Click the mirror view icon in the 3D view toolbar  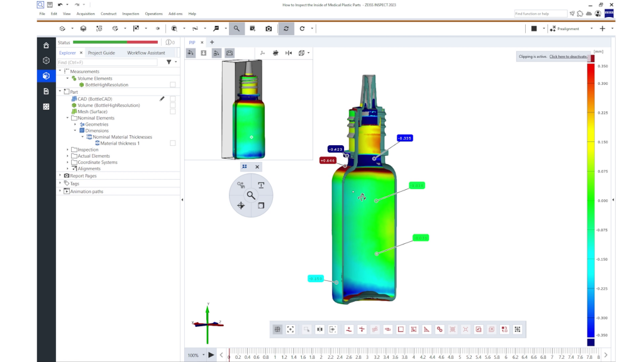tap(289, 53)
